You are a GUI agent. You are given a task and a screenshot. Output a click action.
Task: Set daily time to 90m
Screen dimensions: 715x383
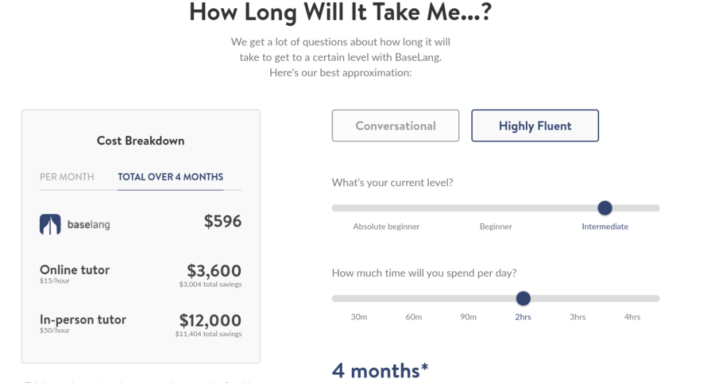point(468,317)
